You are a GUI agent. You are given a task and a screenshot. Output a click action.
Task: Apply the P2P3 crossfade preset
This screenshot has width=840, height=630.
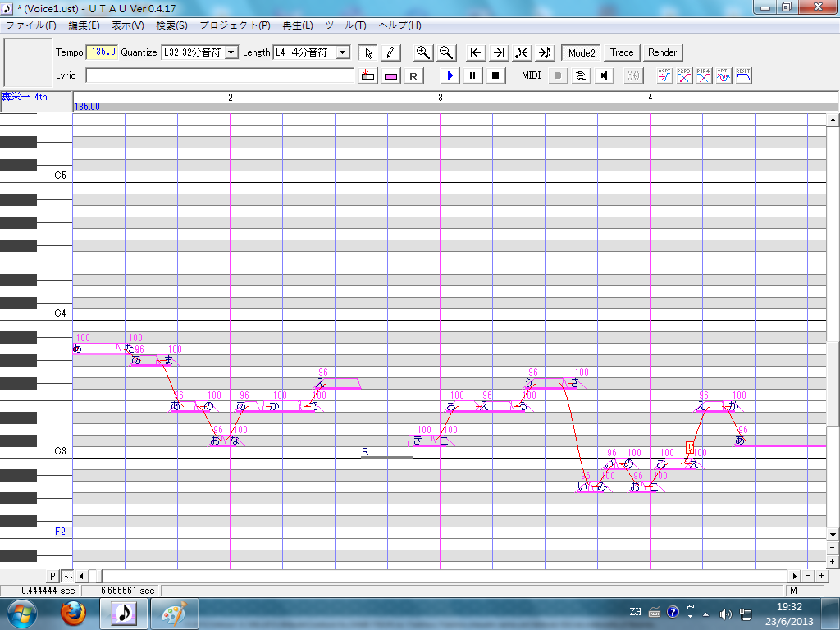pos(684,75)
